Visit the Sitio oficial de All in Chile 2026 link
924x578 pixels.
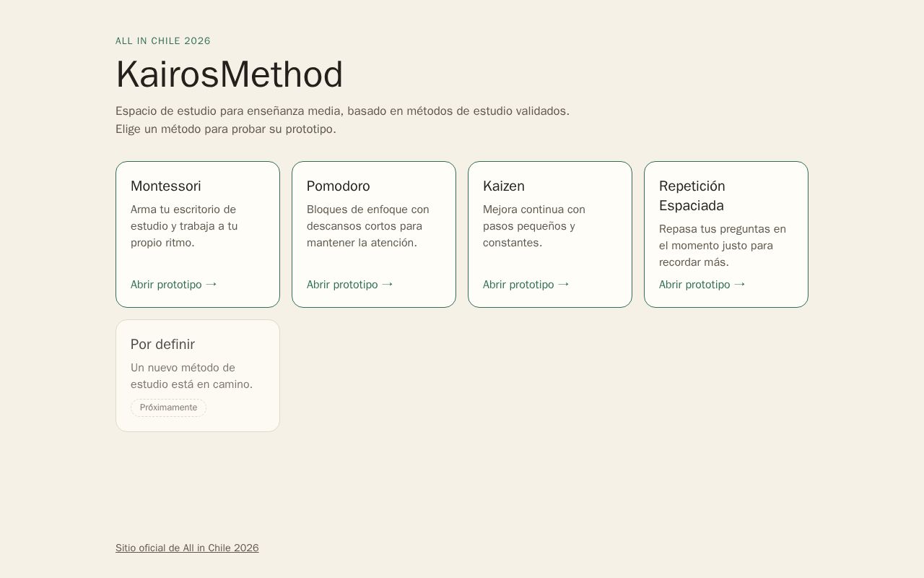(x=187, y=548)
